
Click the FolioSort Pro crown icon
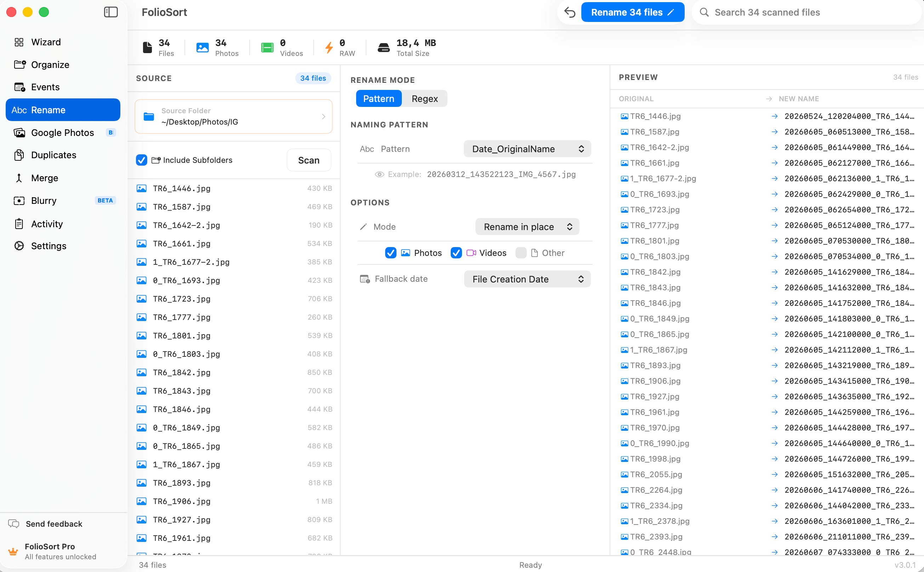point(13,551)
